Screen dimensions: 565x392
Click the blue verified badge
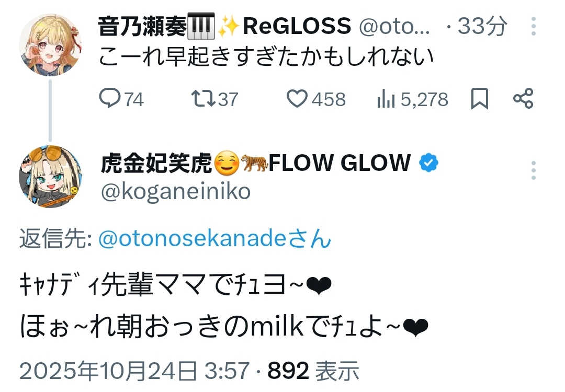coord(429,164)
